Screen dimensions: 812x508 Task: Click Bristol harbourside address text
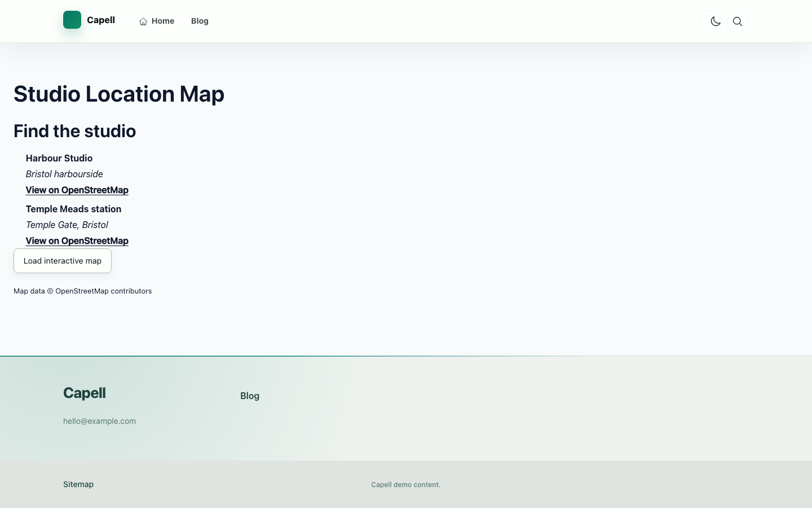pos(64,174)
